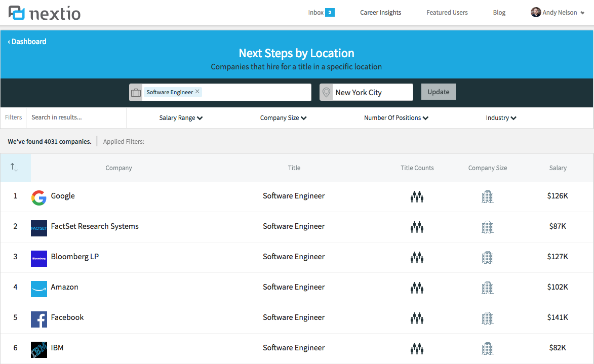The image size is (594, 364).
Task: Open the Inbox menu item
Action: click(321, 13)
